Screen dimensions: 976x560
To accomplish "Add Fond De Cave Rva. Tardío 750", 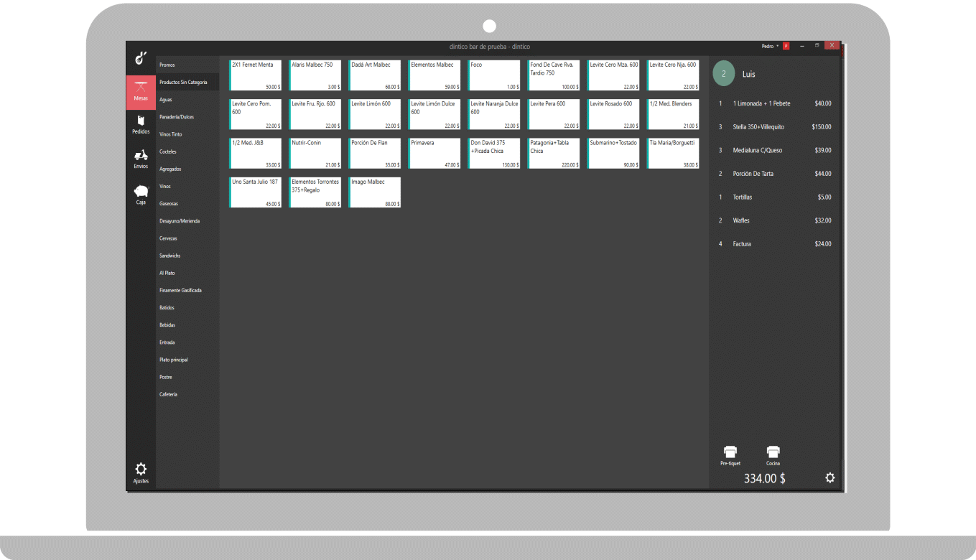I will (x=554, y=75).
